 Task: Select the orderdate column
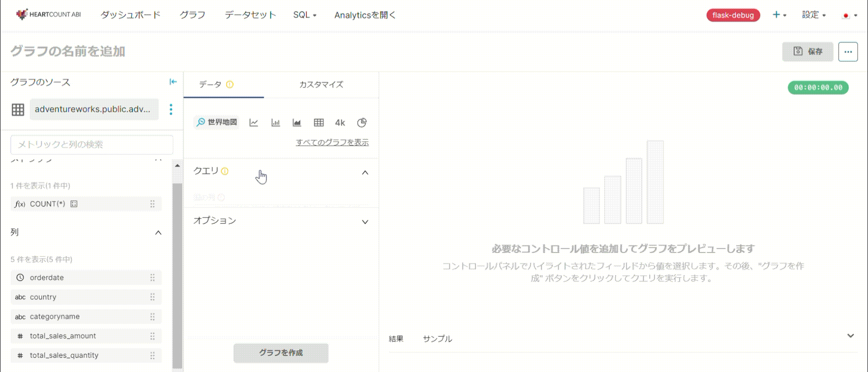[86, 277]
